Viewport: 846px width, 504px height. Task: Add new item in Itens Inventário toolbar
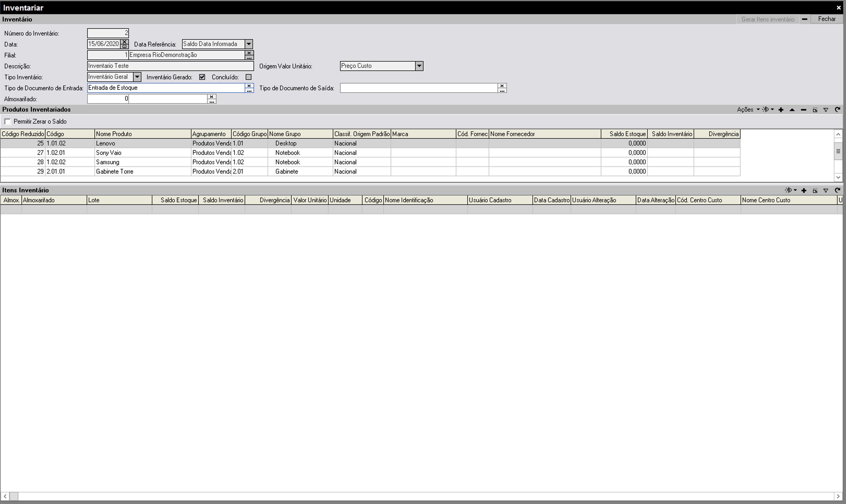click(803, 190)
